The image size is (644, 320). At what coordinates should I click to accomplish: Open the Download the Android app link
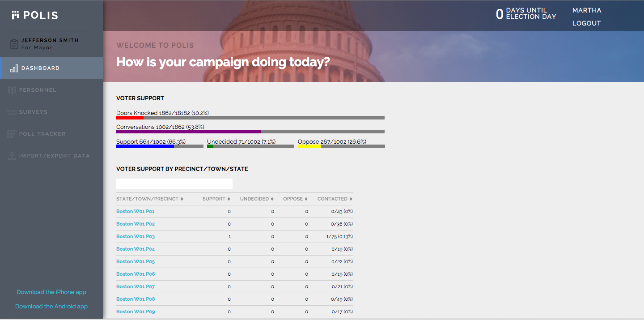[x=51, y=306]
